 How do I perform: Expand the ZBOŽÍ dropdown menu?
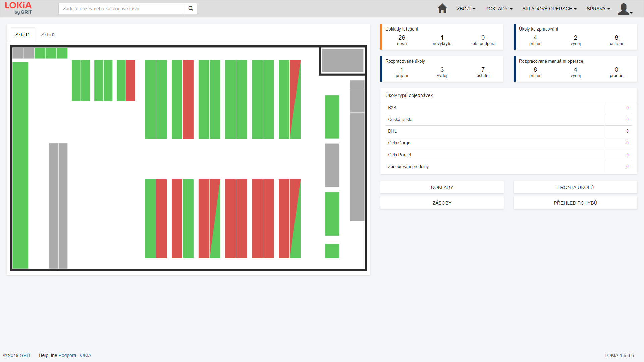point(466,9)
